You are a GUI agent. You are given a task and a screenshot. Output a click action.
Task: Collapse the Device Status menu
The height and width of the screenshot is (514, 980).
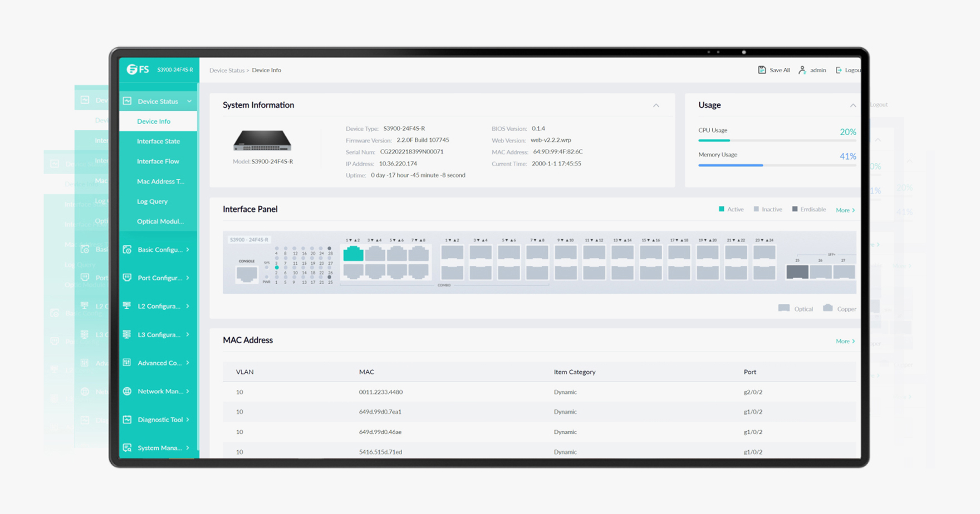pos(189,101)
